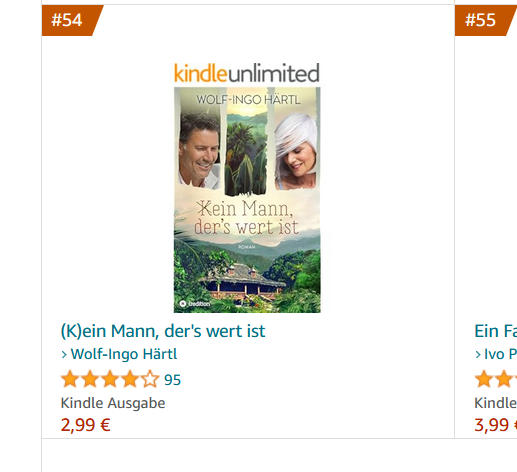Screen dimensions: 517x472
Task: Click the #54 rank badge
Action: [x=72, y=20]
